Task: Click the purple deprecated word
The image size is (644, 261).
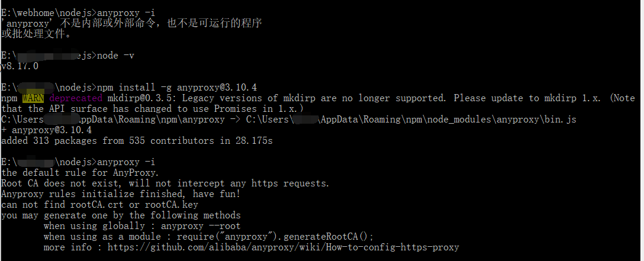Action: click(76, 98)
